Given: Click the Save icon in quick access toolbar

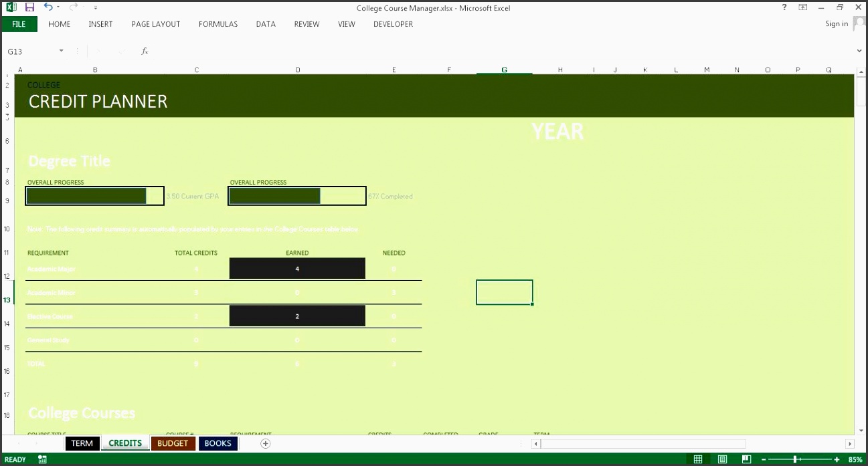Looking at the screenshot, I should (29, 7).
